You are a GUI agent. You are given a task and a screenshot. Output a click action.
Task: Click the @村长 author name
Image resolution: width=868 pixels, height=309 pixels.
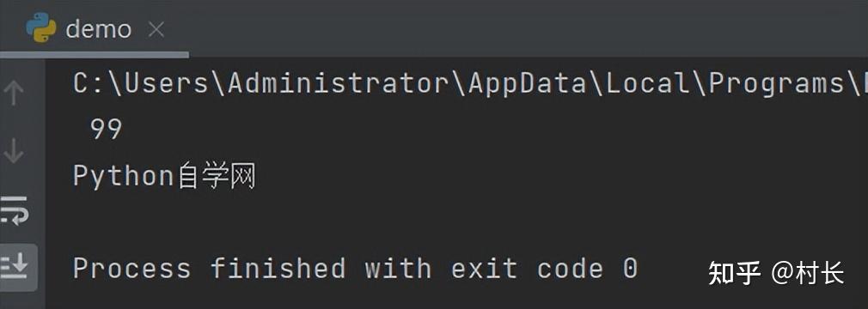coord(808,274)
